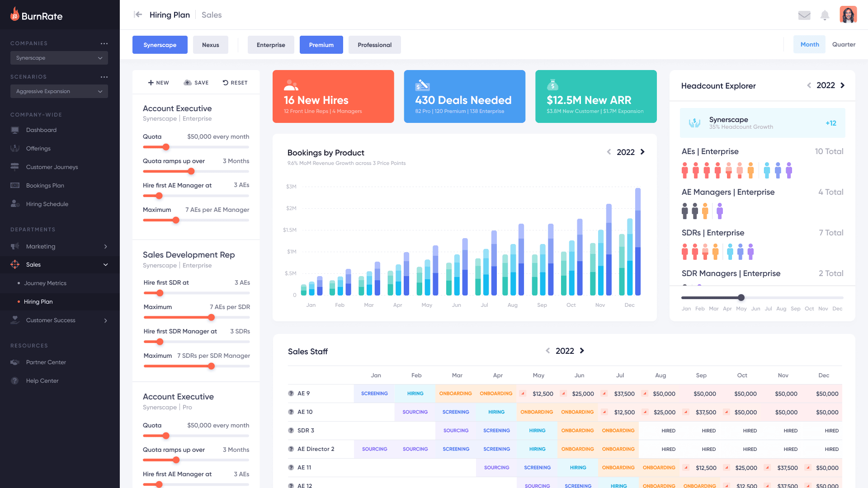Open Companies options ellipsis menu
Screen dimensions: 868x488
pyautogui.click(x=104, y=43)
